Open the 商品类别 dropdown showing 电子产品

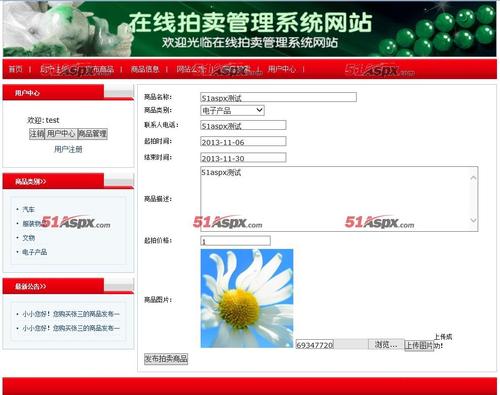click(232, 110)
